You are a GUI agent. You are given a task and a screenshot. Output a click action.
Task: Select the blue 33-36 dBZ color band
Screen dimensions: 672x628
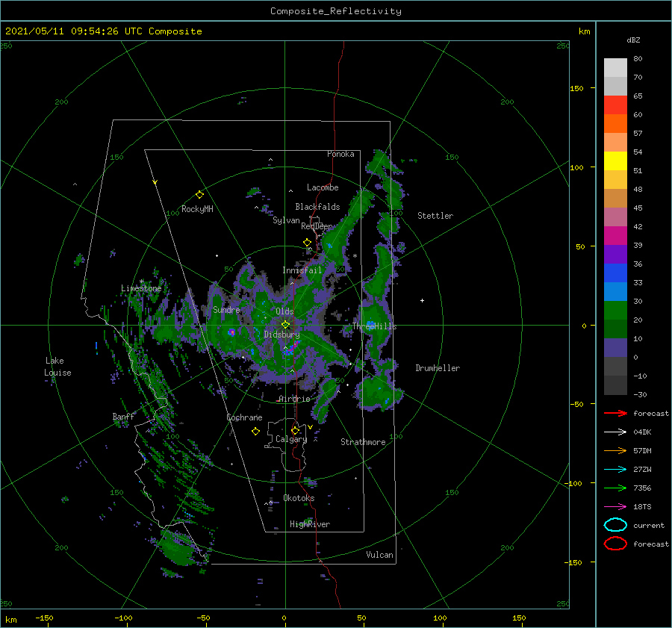click(615, 273)
